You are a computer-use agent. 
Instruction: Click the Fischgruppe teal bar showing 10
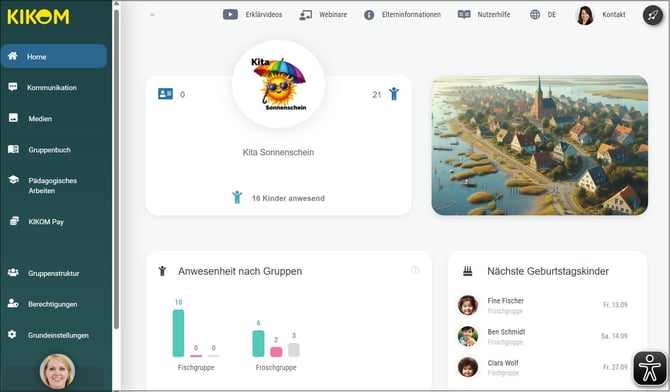point(178,333)
